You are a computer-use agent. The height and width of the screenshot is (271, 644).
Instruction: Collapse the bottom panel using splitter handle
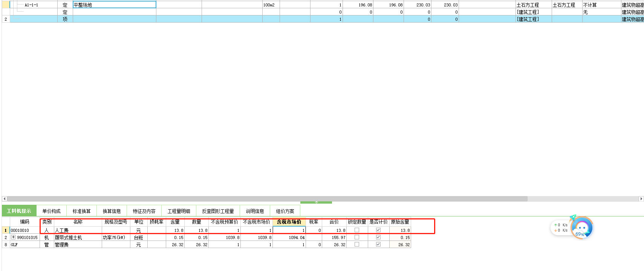click(316, 202)
